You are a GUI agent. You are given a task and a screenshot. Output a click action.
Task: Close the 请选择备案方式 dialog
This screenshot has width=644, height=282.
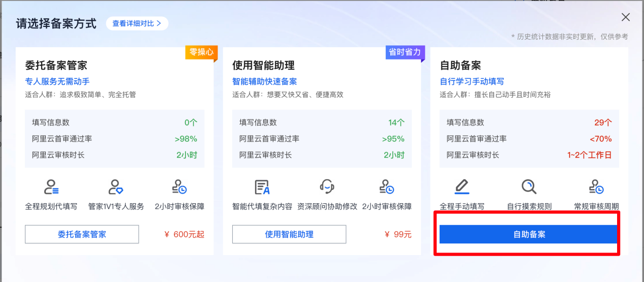[626, 17]
